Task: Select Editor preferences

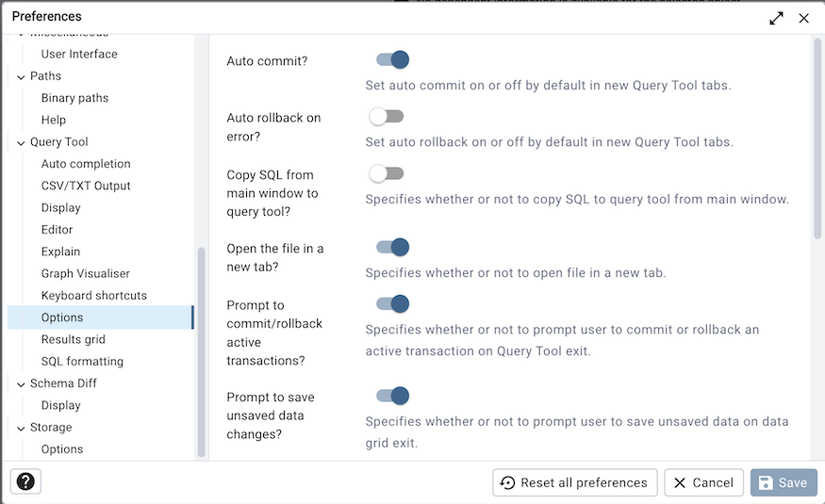Action: coord(57,230)
